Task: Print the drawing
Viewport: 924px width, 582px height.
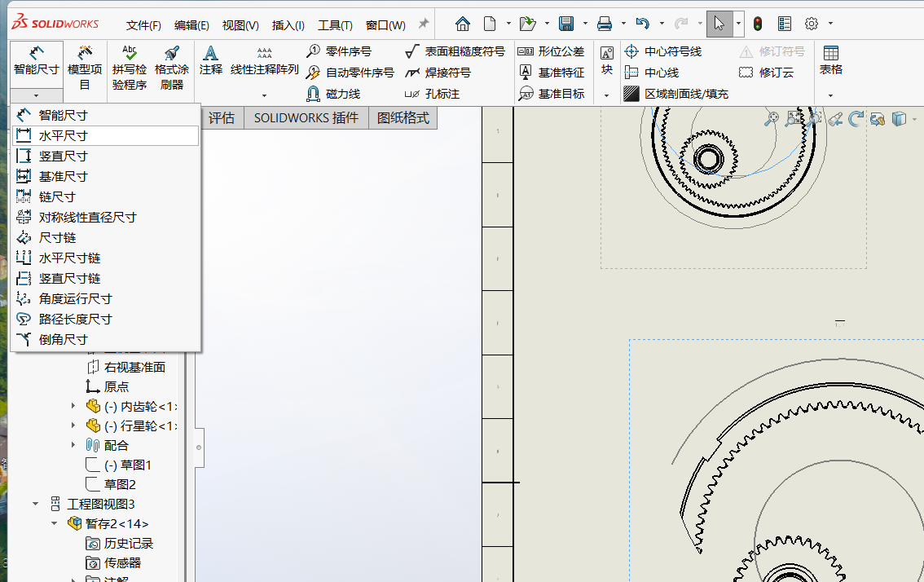Action: [x=605, y=24]
